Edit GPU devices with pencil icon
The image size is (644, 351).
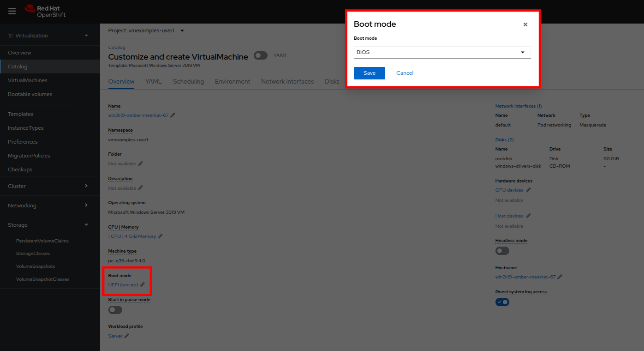click(x=528, y=190)
